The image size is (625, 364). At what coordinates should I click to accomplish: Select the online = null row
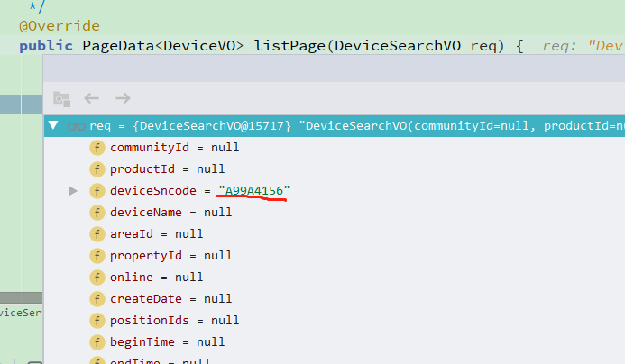[335, 278]
